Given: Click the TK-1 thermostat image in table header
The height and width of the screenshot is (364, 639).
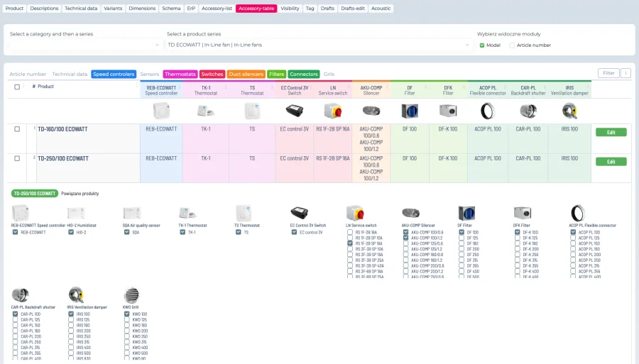Looking at the screenshot, I should 206,111.
